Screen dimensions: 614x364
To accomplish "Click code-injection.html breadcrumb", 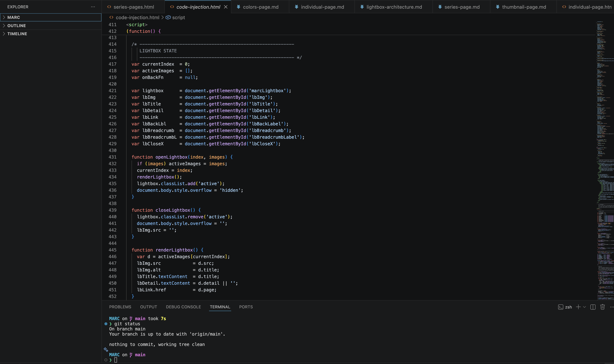I will tap(137, 17).
